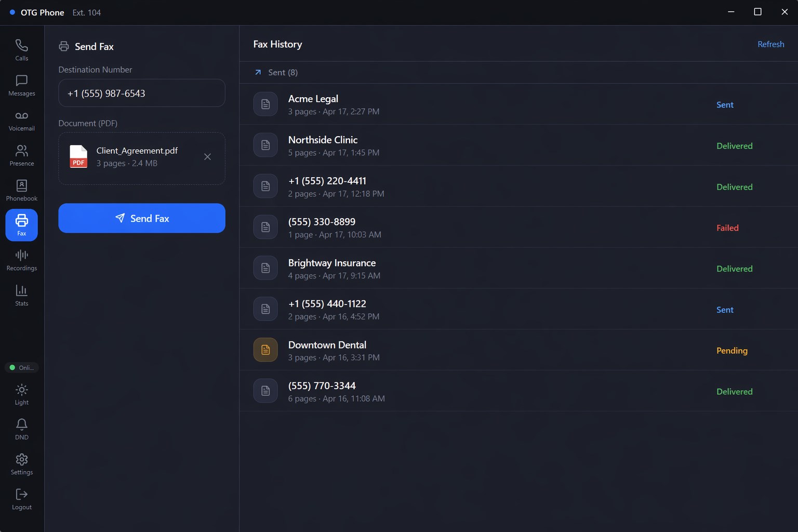Click the (555) 330-8899 failed fax icon
The image size is (798, 532).
pos(265,227)
